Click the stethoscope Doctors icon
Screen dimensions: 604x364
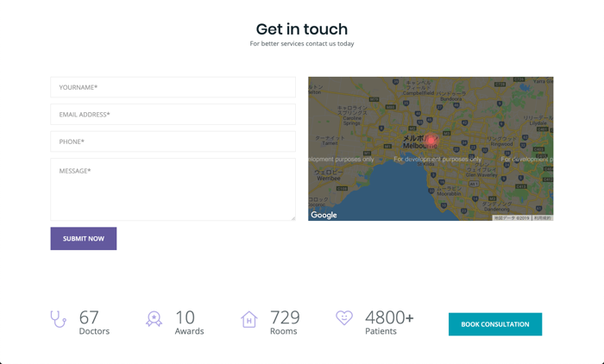[58, 319]
